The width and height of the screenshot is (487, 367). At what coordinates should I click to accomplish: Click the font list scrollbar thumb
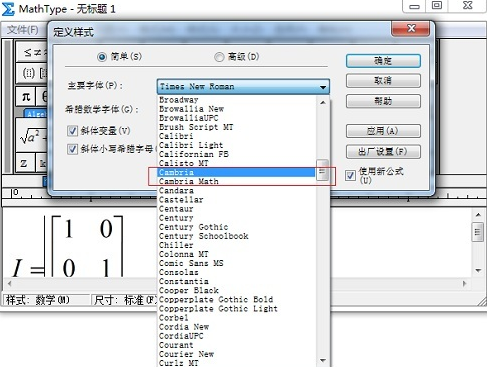(322, 170)
